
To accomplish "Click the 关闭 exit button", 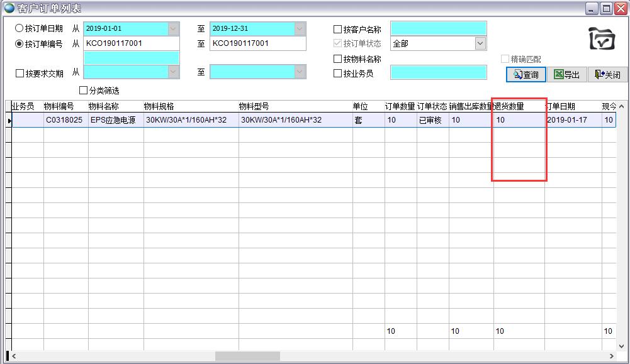I will (x=607, y=75).
